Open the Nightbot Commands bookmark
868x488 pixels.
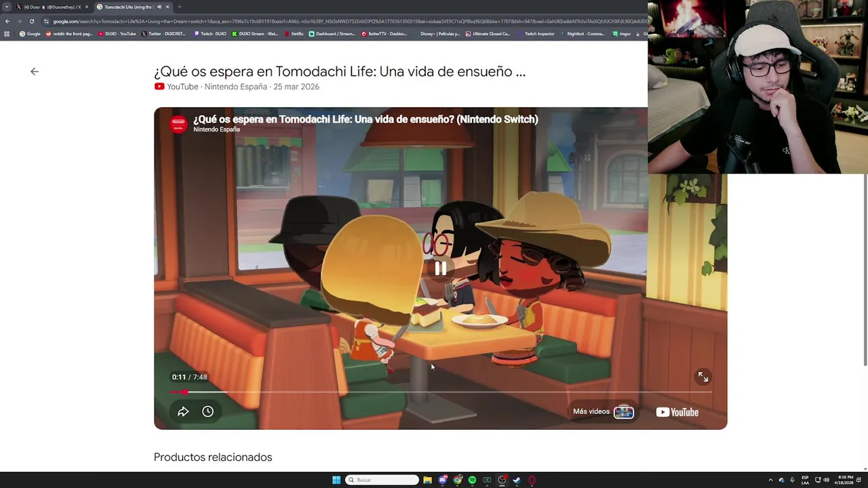[x=583, y=34]
